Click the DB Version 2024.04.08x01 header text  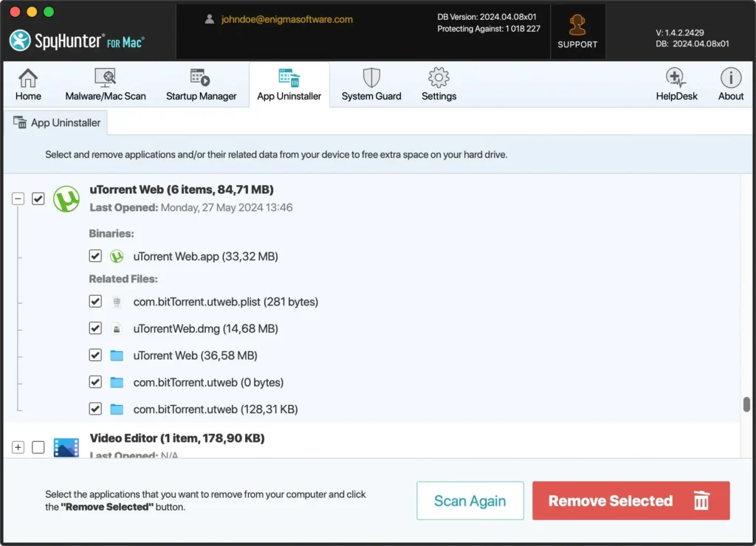(x=487, y=17)
